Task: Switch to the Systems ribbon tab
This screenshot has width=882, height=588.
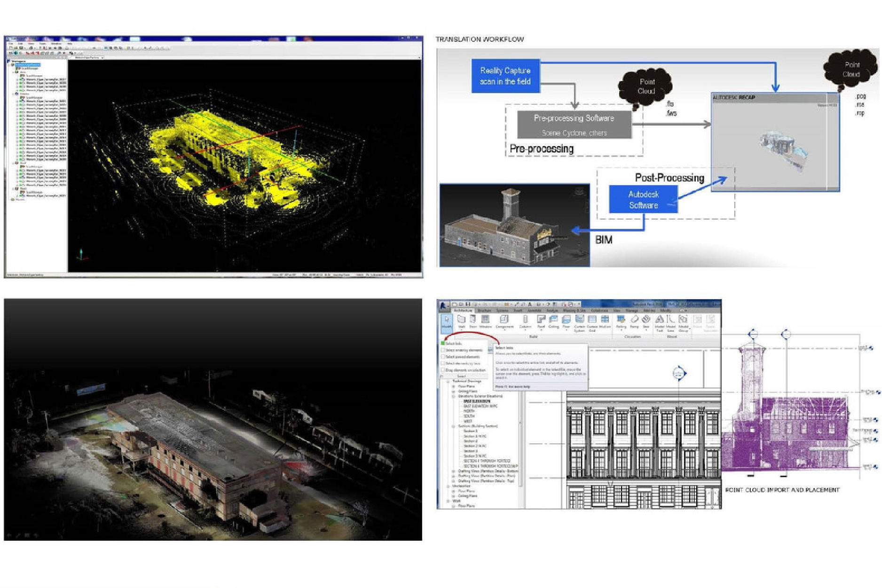Action: point(503,311)
